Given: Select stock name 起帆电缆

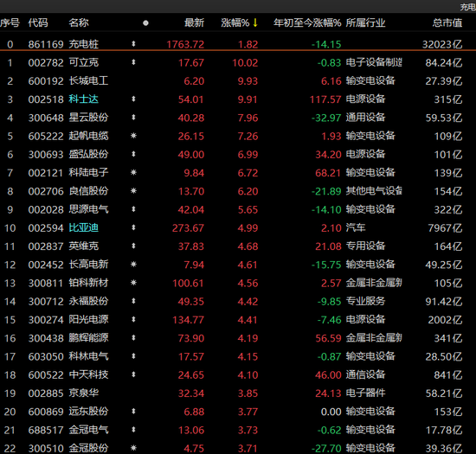Looking at the screenshot, I should click(88, 136).
